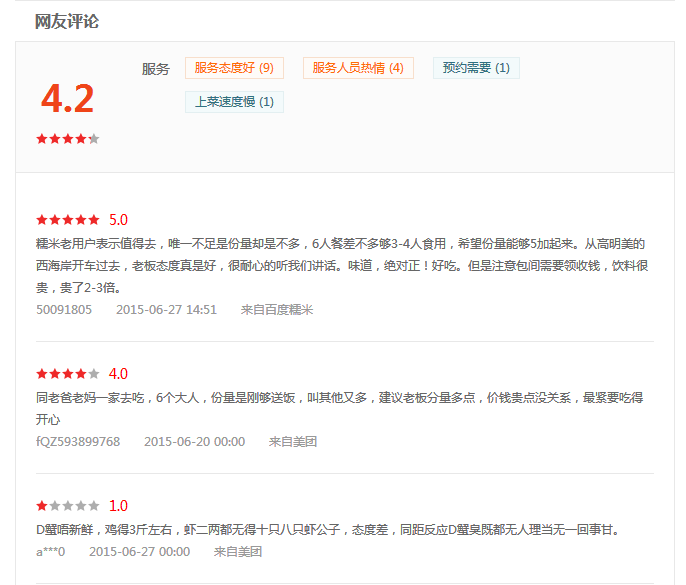
Task: Click reviewer name fQZ593899768
Action: pos(78,441)
